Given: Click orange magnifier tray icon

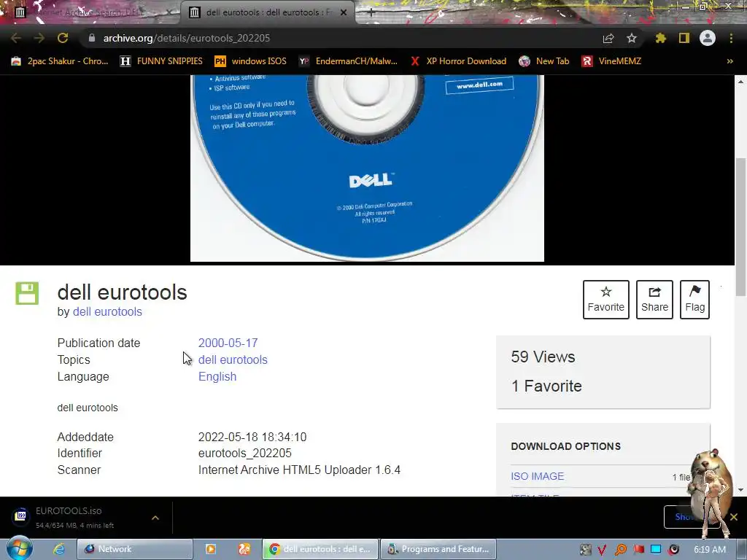Looking at the screenshot, I should pyautogui.click(x=620, y=550).
